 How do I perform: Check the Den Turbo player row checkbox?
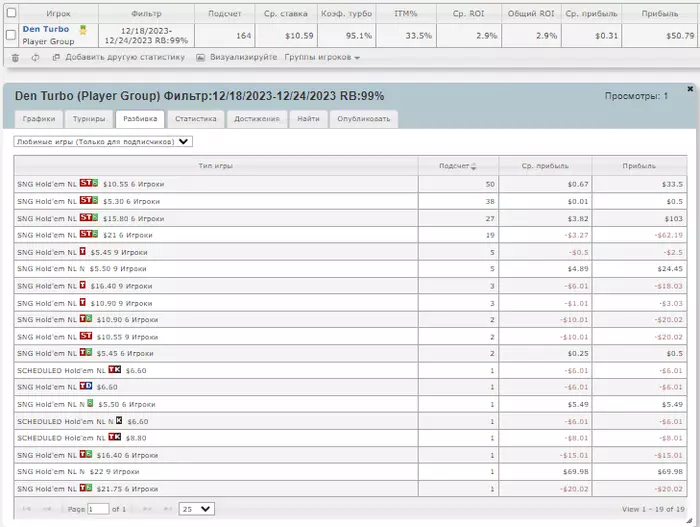click(x=11, y=35)
